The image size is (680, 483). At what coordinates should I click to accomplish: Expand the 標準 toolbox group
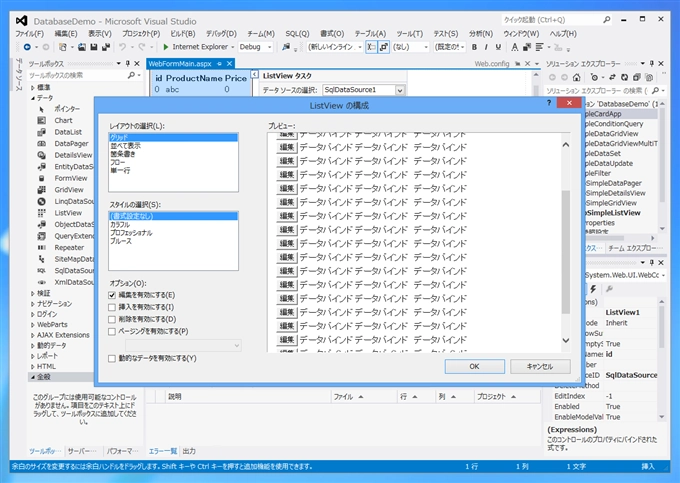[x=33, y=87]
